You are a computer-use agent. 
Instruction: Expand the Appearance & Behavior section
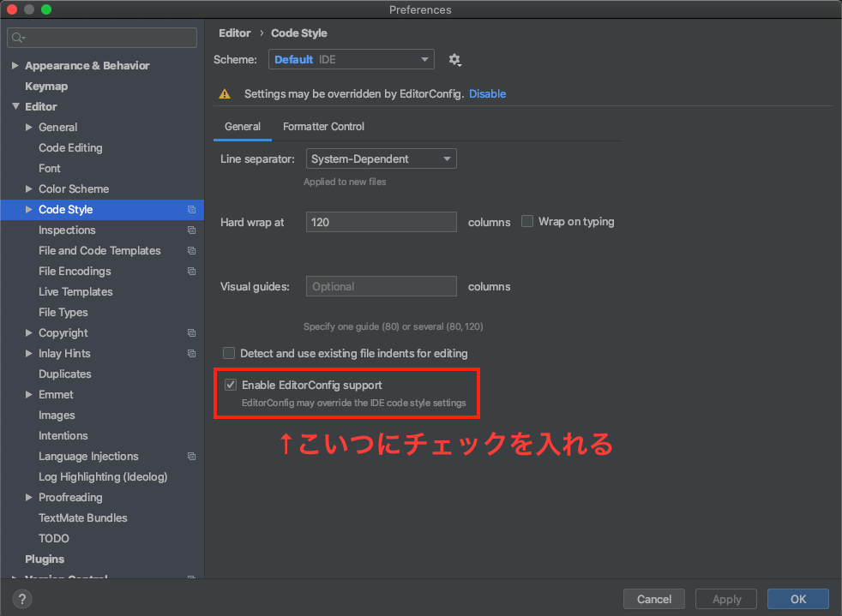click(x=15, y=65)
